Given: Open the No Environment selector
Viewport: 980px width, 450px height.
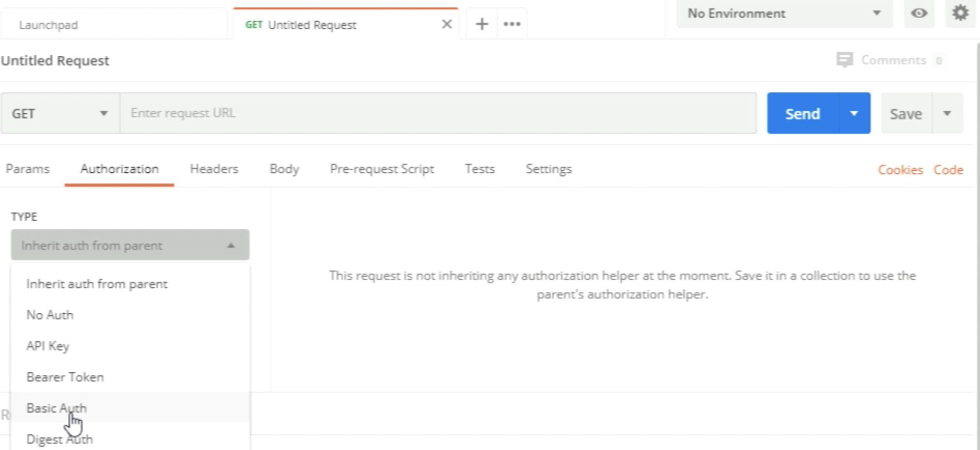Looking at the screenshot, I should click(784, 13).
